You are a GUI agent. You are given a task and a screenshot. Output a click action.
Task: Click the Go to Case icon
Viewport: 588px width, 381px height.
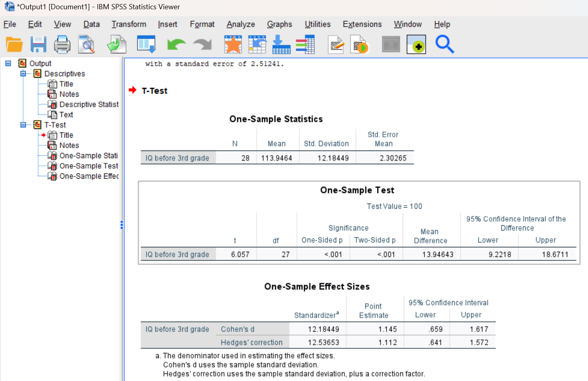[258, 45]
